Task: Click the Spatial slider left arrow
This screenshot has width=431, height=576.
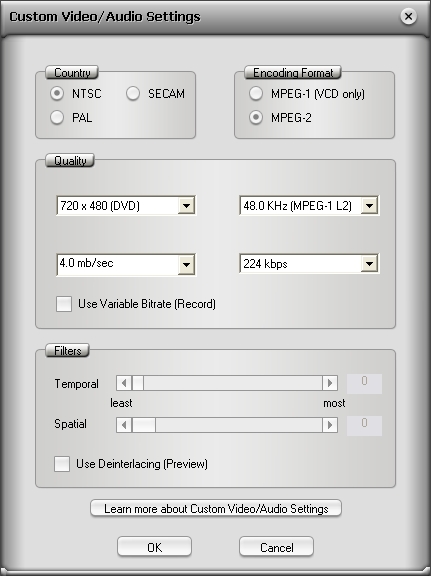Action: [124, 425]
